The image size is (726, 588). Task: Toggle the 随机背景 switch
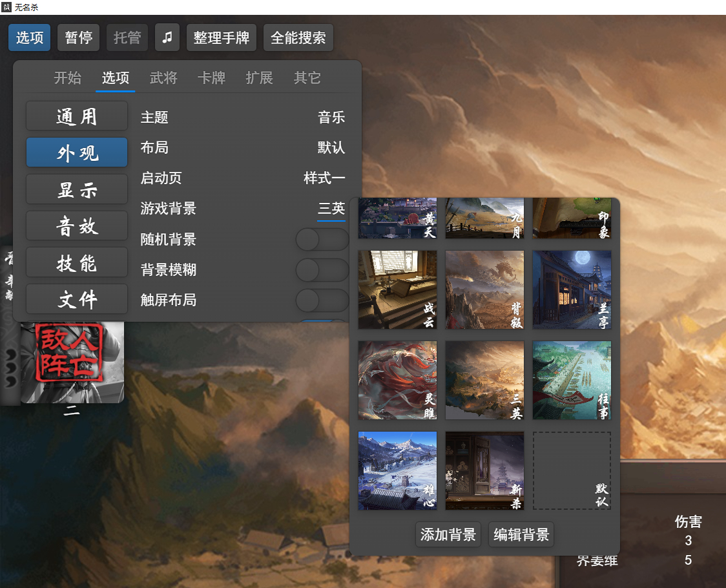(x=322, y=240)
